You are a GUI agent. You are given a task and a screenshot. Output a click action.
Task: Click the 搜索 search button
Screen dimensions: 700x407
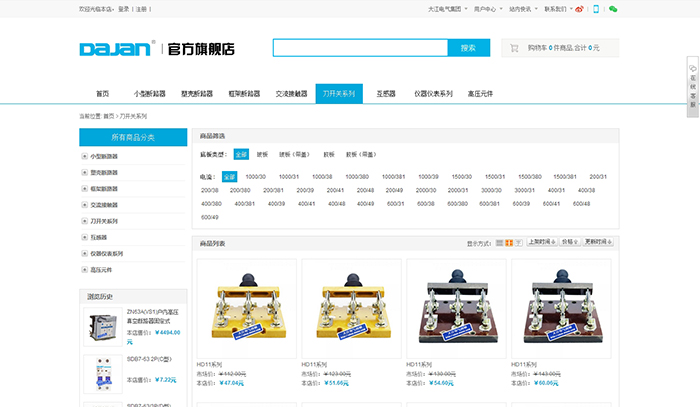[468, 48]
